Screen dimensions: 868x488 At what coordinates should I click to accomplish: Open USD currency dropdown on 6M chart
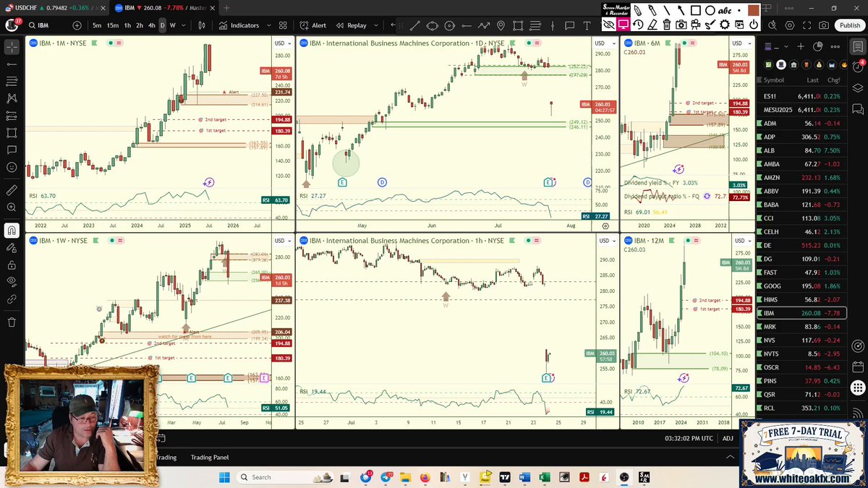[742, 43]
